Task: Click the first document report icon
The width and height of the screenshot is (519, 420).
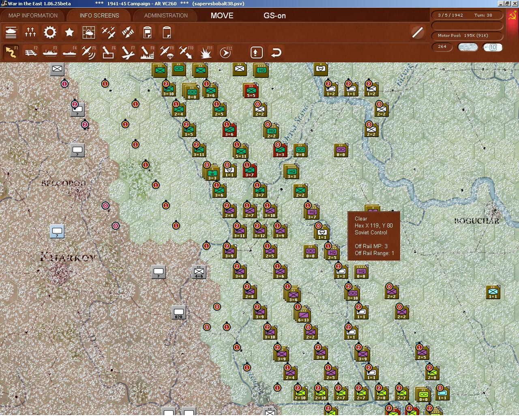Action: tap(147, 32)
